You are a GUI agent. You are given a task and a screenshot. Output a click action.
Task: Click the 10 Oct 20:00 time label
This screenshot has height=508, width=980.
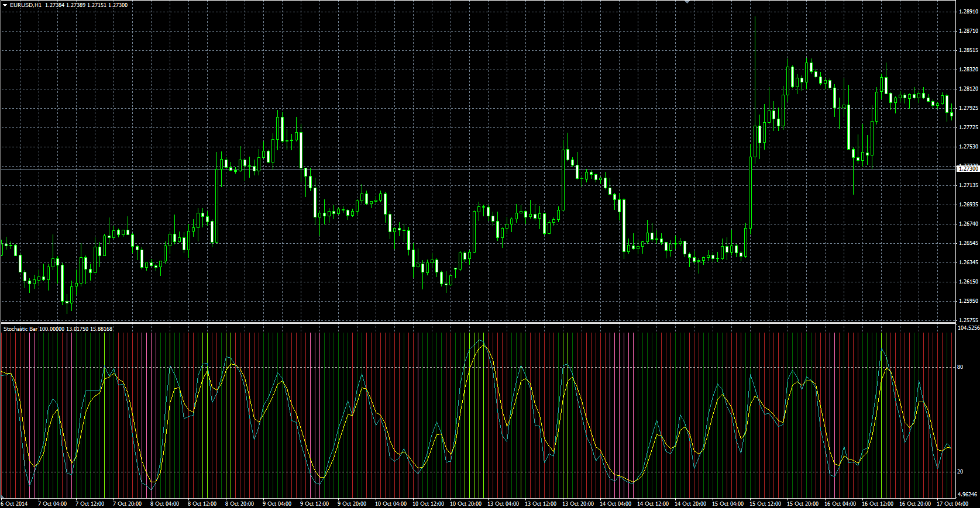point(466,503)
